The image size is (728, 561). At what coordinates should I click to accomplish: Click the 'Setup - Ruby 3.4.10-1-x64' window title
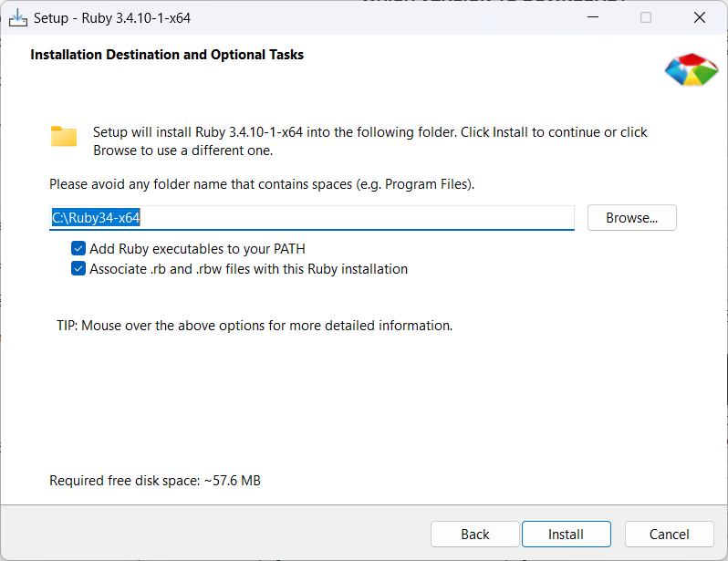(112, 18)
